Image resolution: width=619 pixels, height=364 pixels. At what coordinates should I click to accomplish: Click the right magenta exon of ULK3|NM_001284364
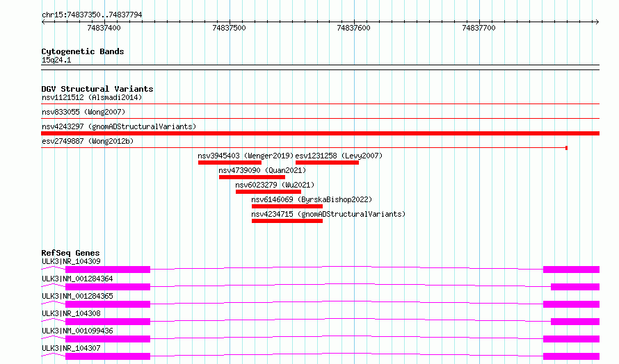tap(575, 287)
